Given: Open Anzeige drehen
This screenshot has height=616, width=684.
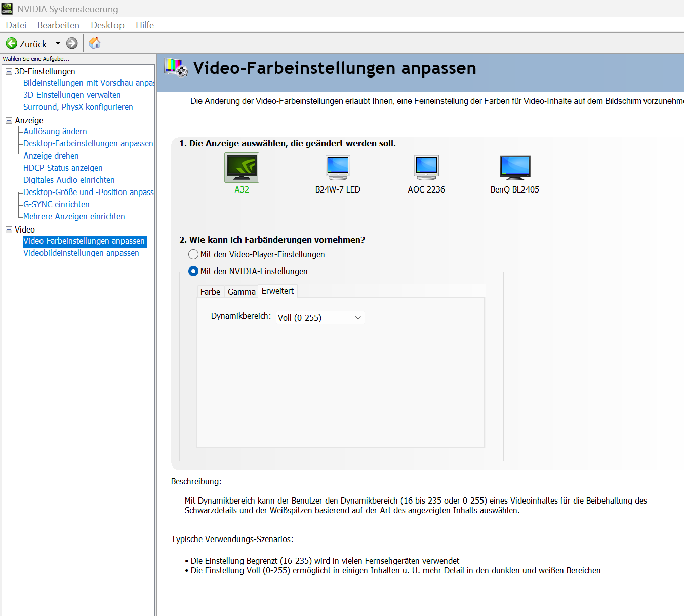Looking at the screenshot, I should (x=51, y=156).
